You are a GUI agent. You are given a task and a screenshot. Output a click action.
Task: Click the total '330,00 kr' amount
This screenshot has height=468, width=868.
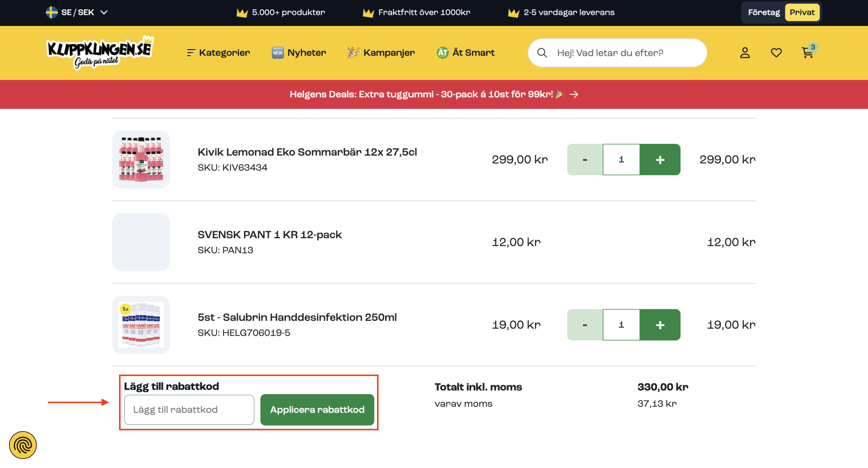(663, 387)
